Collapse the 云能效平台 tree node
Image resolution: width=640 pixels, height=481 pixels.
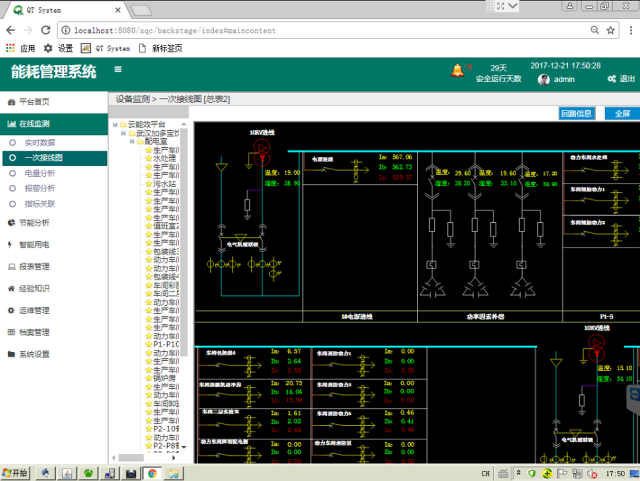tap(114, 124)
